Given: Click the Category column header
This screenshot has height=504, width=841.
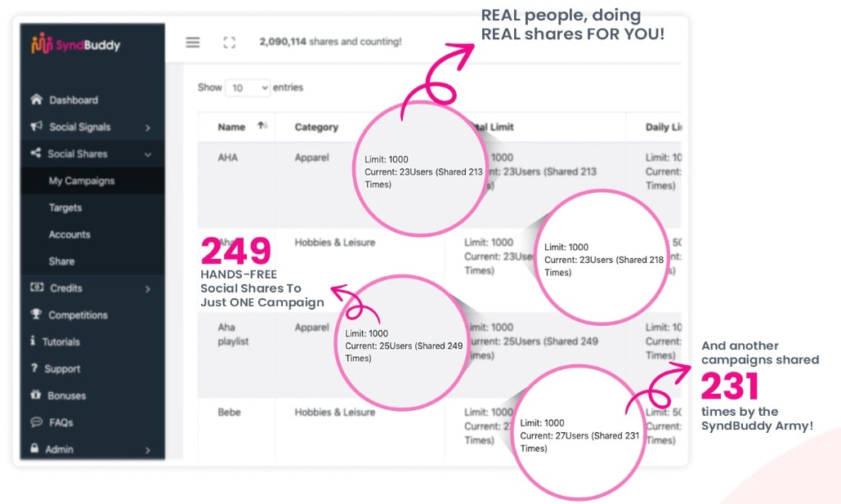Looking at the screenshot, I should click(x=316, y=127).
